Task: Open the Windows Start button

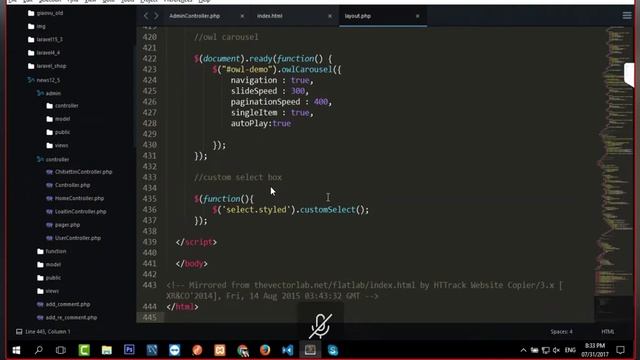Action: (16, 350)
